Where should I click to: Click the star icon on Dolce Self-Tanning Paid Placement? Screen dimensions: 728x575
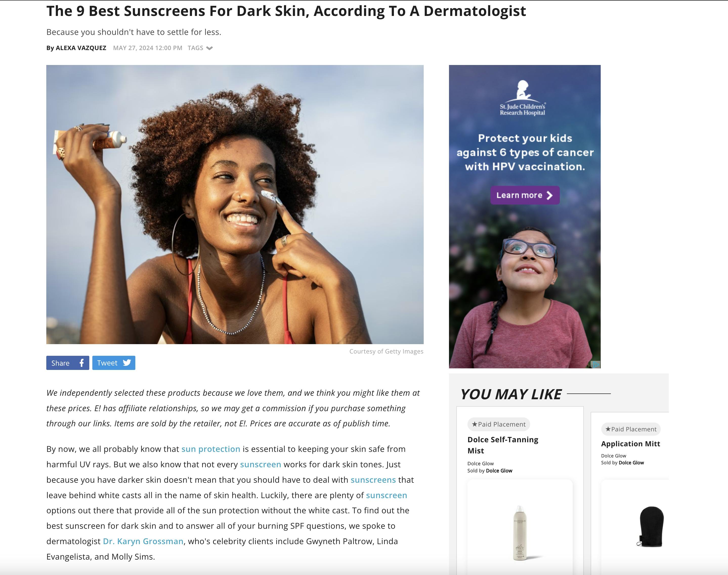coord(475,424)
